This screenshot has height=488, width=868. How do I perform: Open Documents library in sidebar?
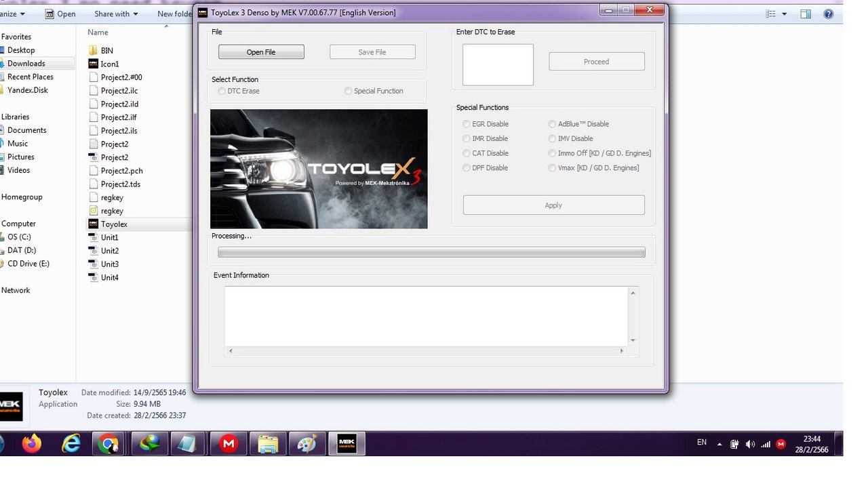coord(27,130)
